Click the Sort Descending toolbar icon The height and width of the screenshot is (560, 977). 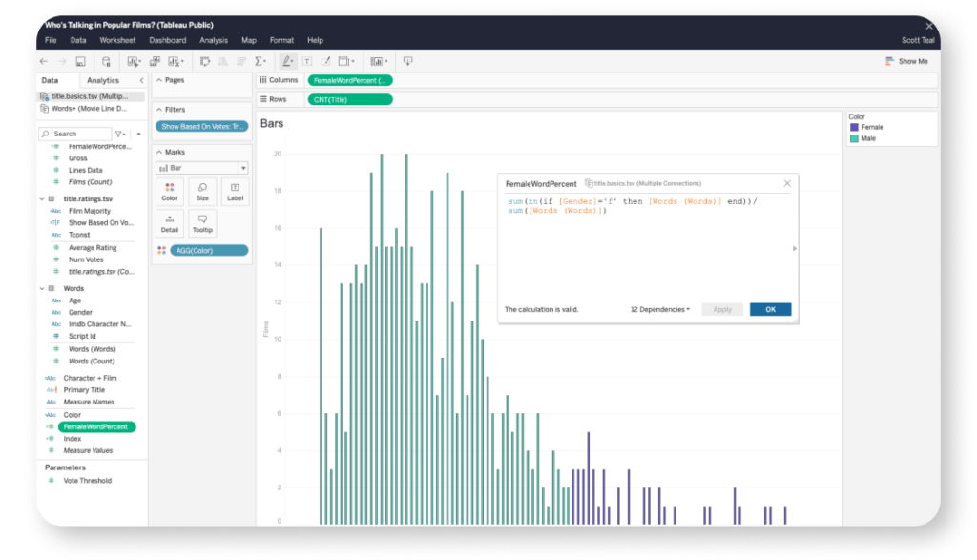[241, 61]
